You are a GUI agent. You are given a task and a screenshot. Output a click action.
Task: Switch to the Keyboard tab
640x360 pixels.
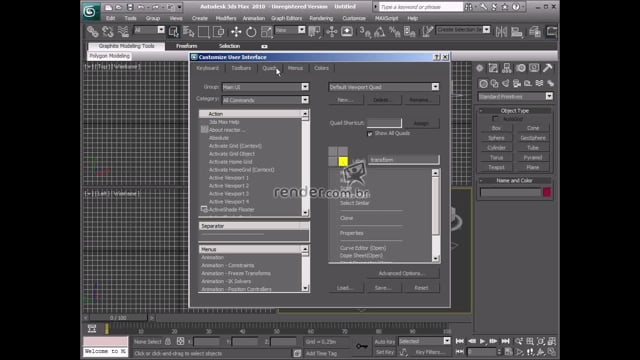(207, 68)
